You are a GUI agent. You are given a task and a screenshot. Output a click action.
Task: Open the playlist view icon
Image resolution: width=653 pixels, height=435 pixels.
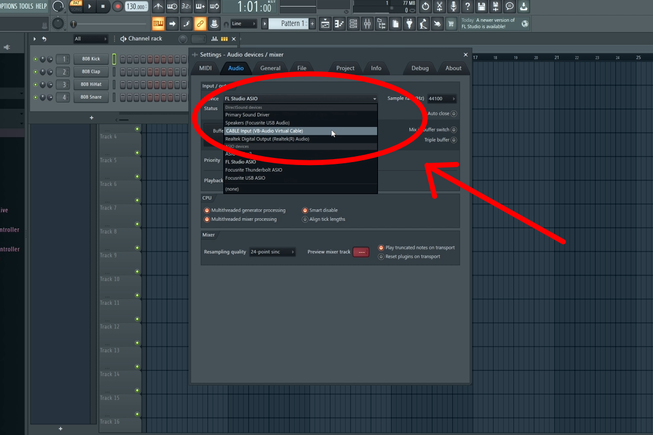[325, 24]
